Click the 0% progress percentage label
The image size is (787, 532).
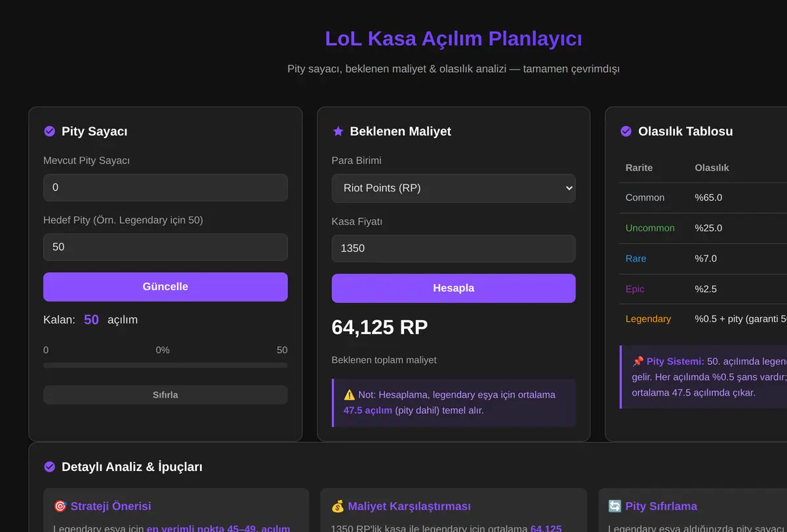click(x=163, y=350)
